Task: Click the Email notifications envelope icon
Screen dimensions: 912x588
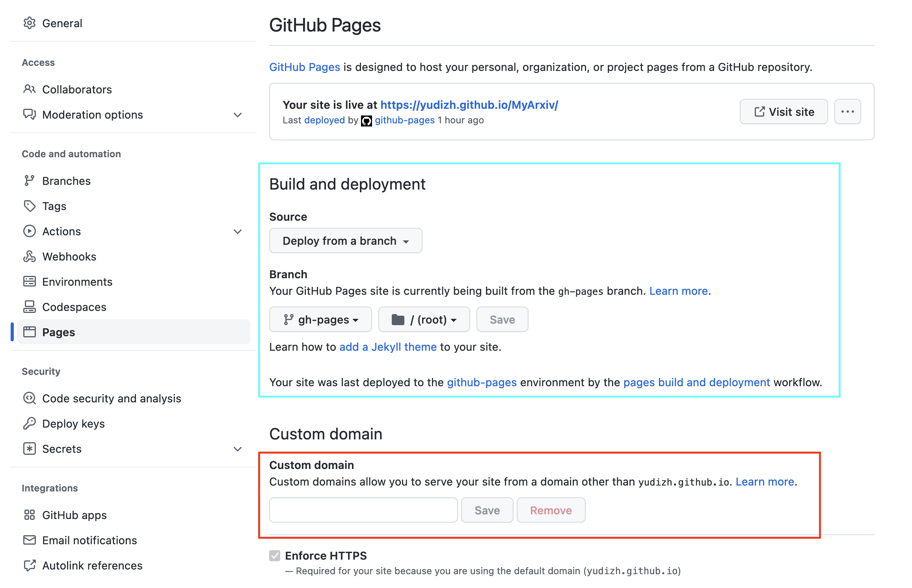Action: click(x=30, y=540)
